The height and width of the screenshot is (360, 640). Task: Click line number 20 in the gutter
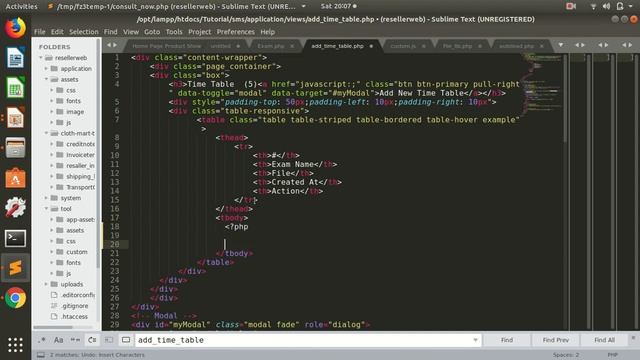114,244
